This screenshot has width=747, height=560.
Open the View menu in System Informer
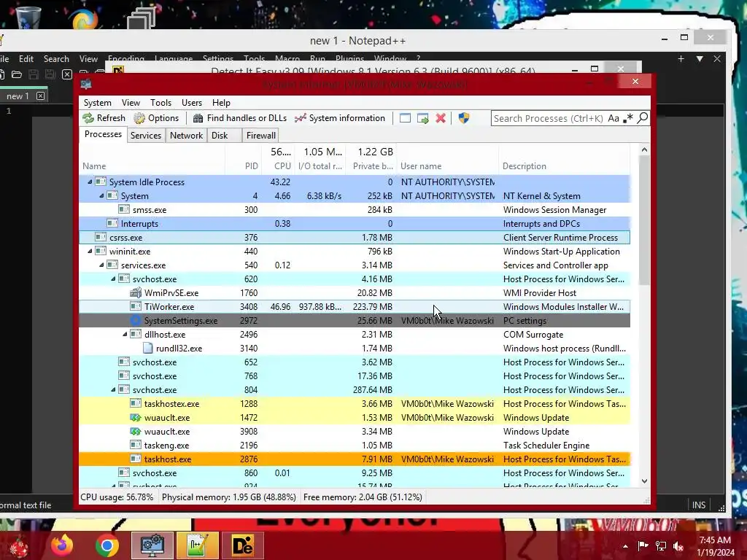tap(131, 103)
